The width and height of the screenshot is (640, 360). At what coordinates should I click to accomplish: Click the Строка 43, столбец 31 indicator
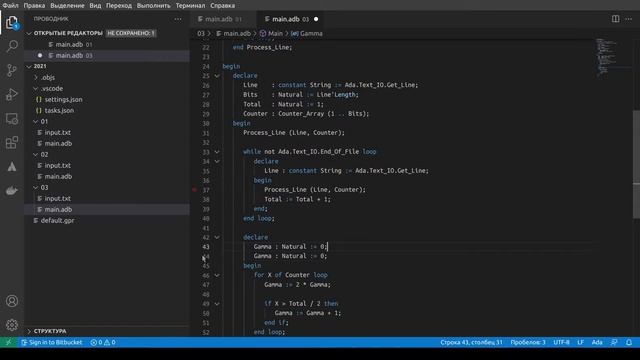[x=471, y=342]
